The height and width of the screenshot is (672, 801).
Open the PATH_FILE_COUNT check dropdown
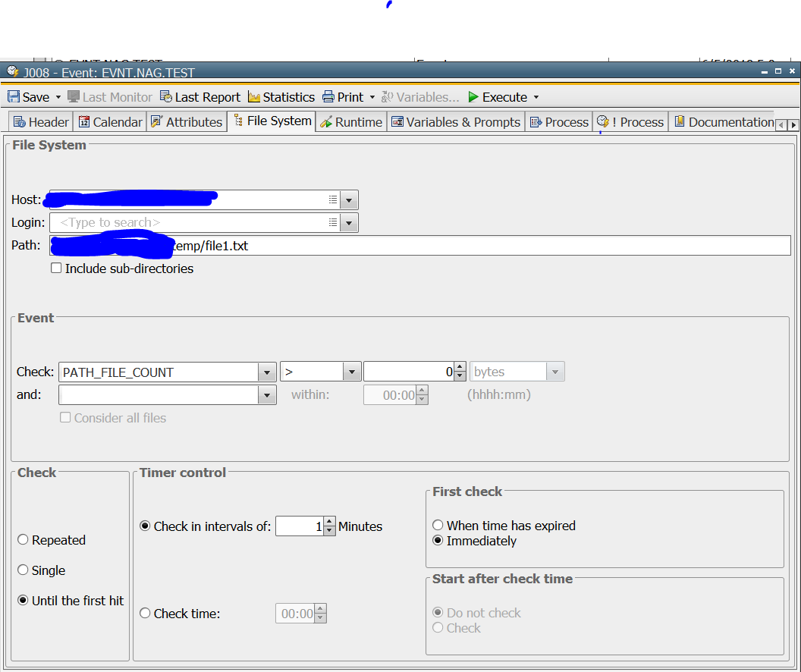pos(267,372)
